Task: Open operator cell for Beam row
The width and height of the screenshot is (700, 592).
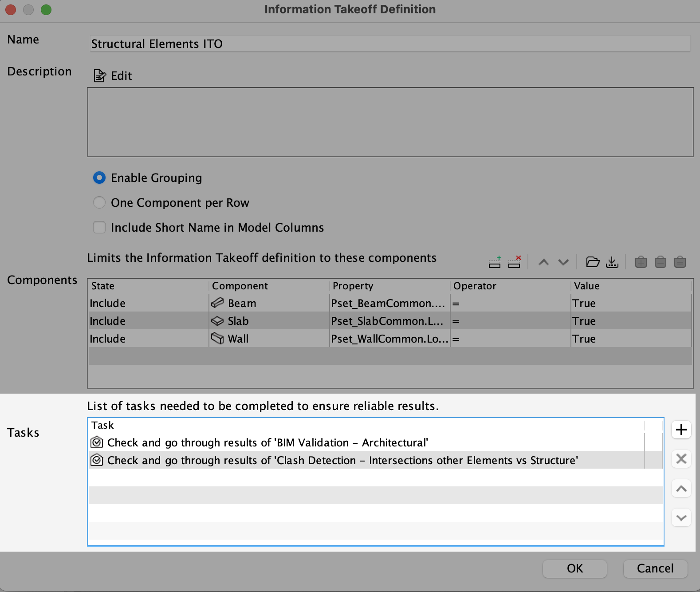Action: [511, 303]
